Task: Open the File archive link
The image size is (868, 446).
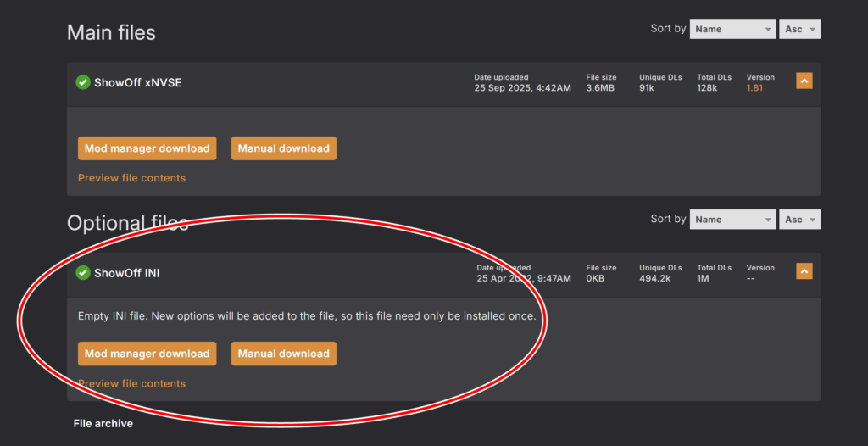Action: point(103,423)
